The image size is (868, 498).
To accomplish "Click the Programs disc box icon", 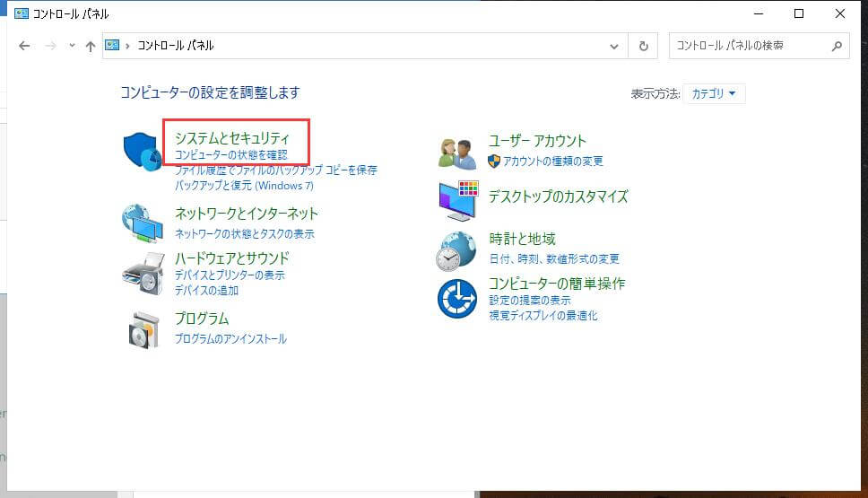I will (x=144, y=330).
